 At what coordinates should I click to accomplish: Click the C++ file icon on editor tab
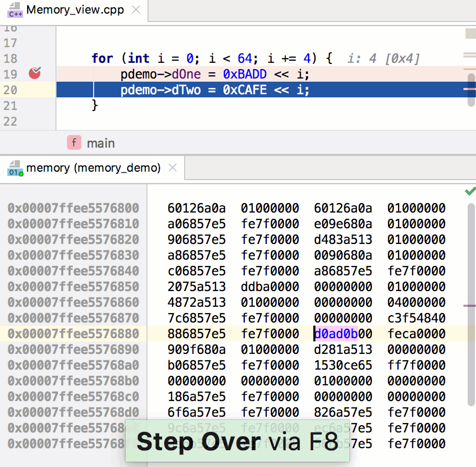coord(15,10)
